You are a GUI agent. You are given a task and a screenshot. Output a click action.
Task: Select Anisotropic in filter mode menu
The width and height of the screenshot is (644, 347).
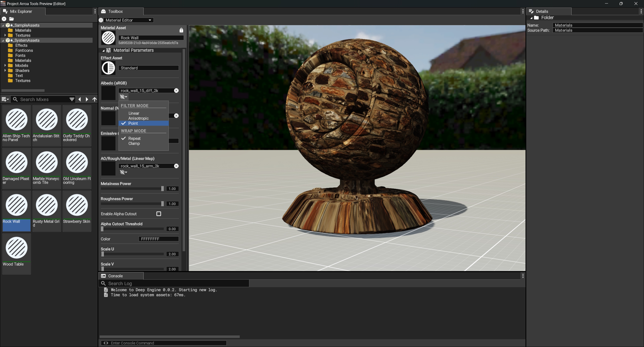(138, 118)
